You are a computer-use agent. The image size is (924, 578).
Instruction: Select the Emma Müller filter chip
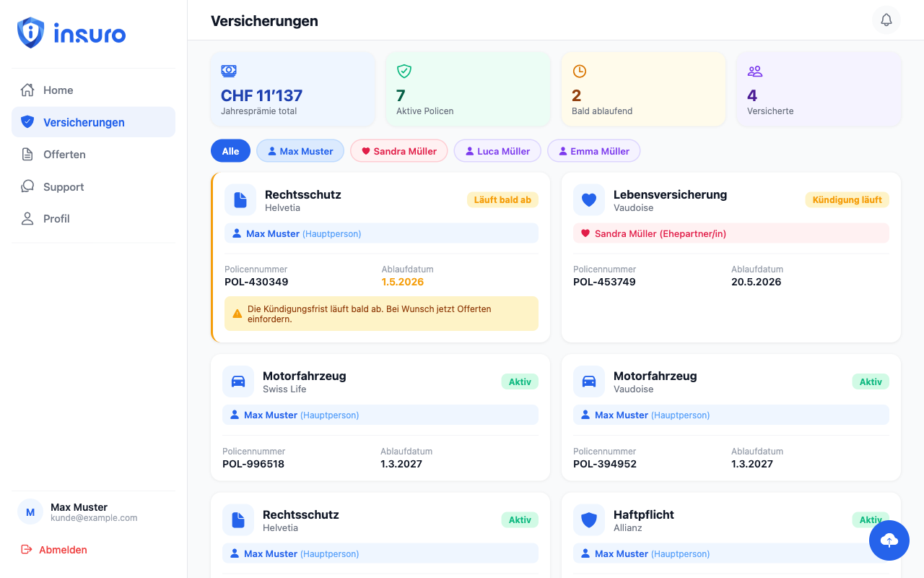coord(593,150)
